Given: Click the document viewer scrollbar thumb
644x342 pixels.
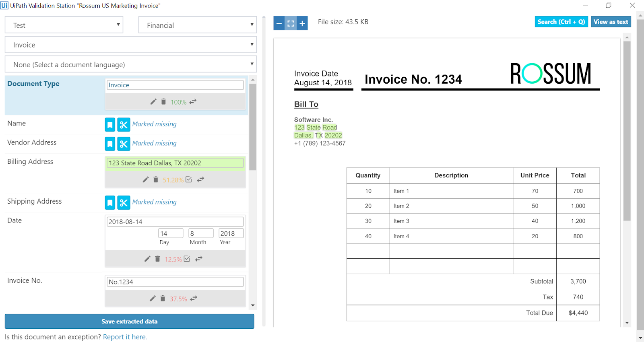Looking at the screenshot, I should point(627,131).
